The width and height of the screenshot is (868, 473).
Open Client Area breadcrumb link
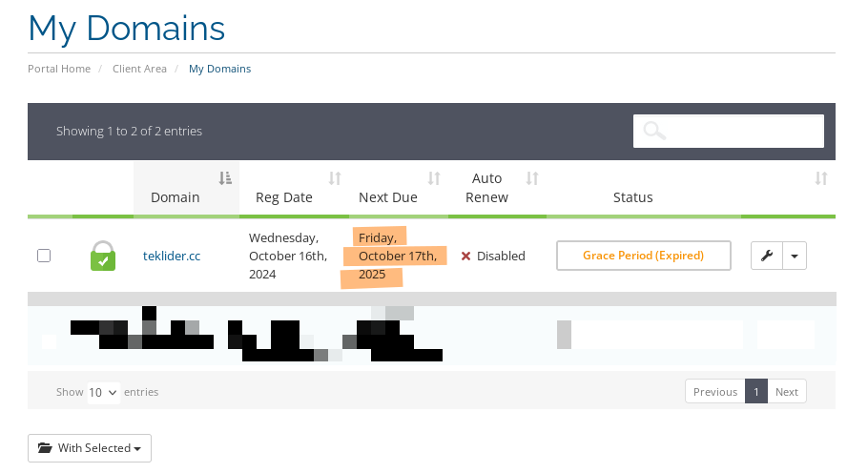click(139, 69)
